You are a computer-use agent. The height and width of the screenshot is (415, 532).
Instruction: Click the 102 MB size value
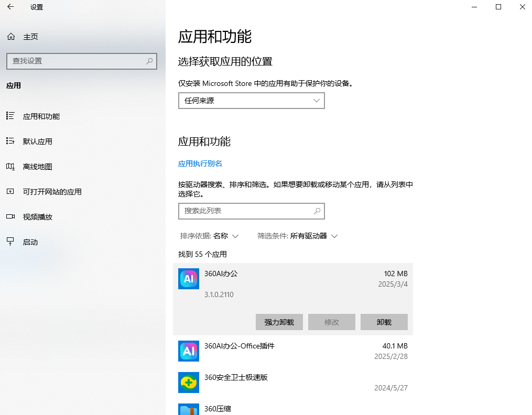coord(396,274)
